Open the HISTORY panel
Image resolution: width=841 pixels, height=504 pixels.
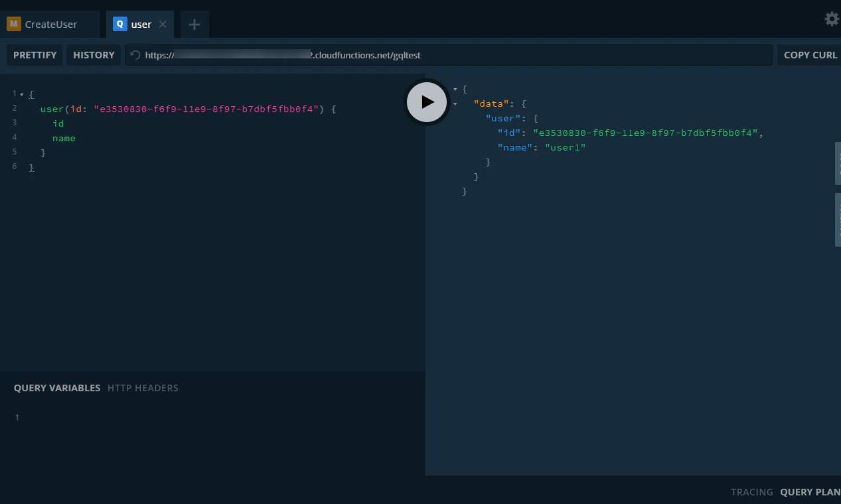coord(94,55)
